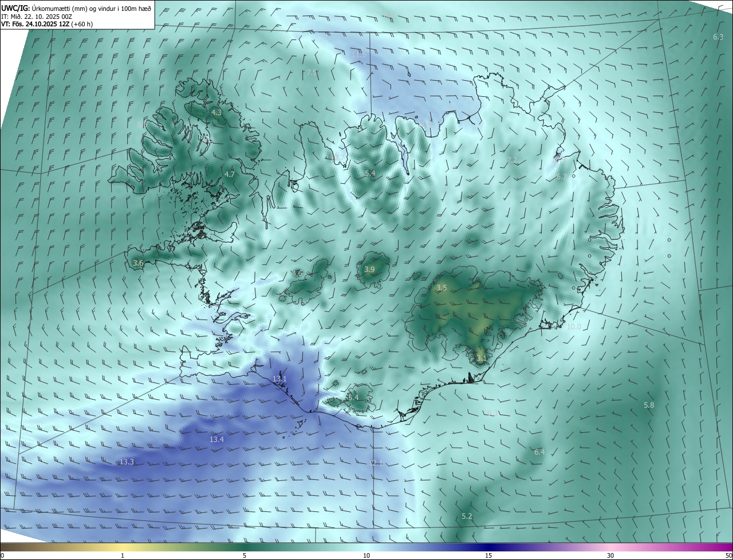Click the 3.1 value on the glacier's southern tip

(482, 359)
